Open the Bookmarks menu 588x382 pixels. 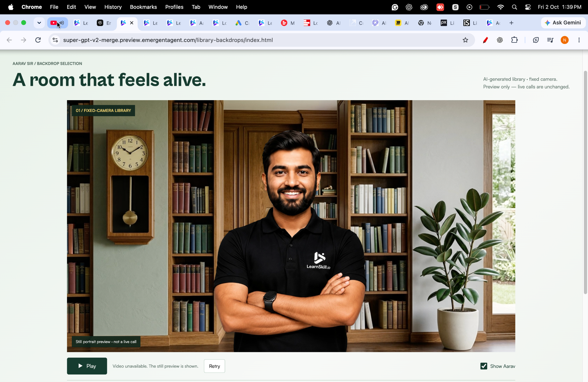tap(143, 7)
